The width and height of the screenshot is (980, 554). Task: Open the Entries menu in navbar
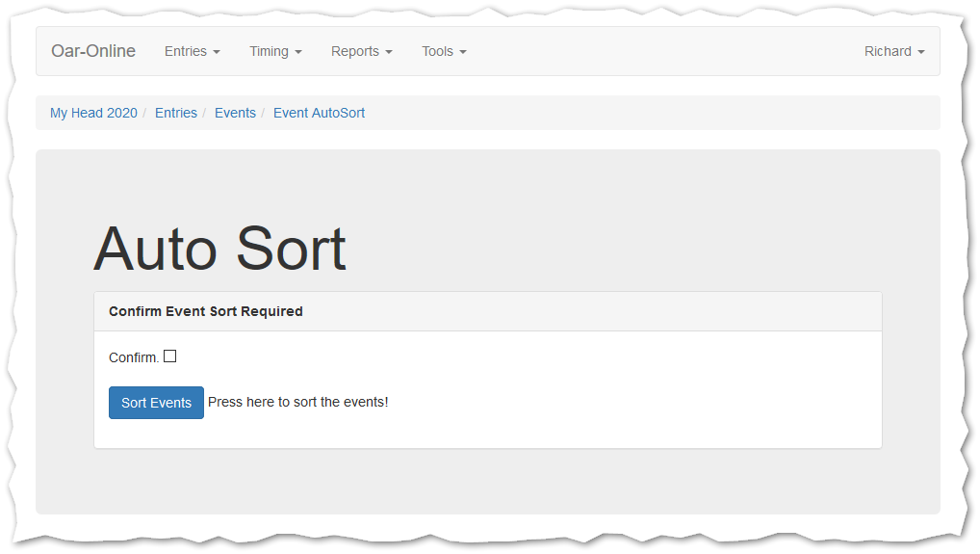coord(192,51)
